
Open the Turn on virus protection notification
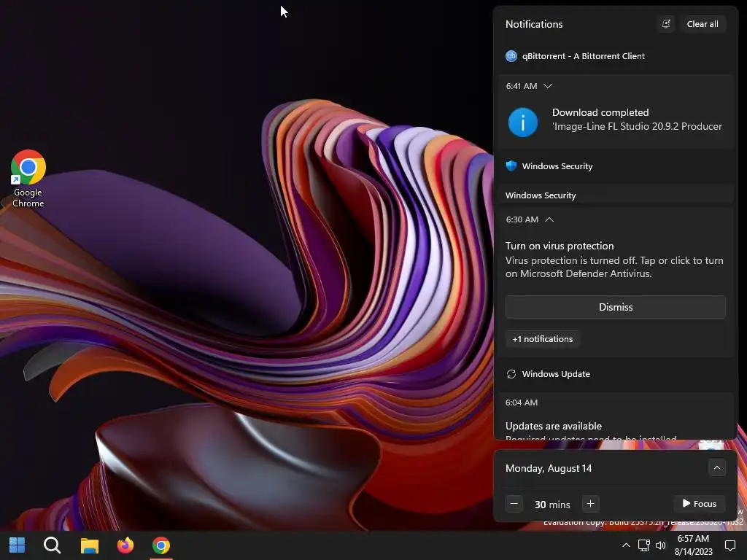pyautogui.click(x=614, y=260)
